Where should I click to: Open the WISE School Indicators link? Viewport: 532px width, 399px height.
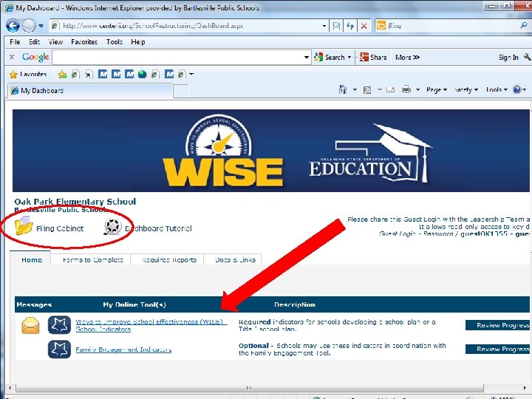tap(151, 325)
